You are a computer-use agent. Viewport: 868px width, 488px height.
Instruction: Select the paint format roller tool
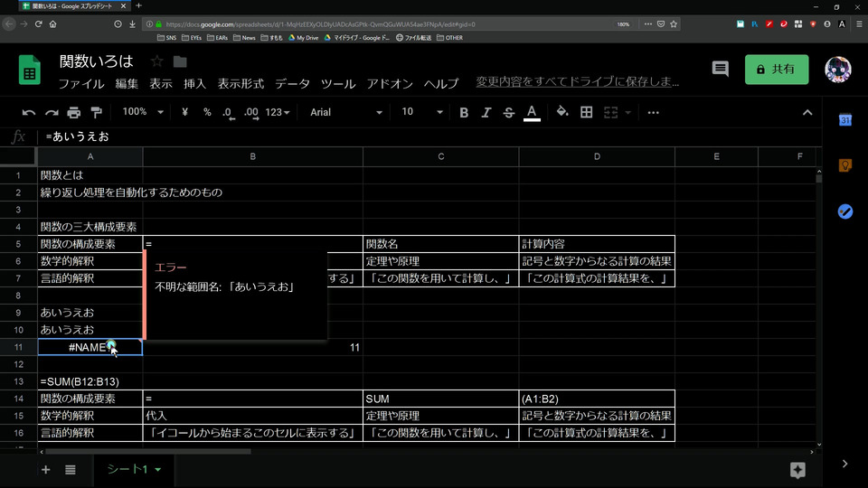pyautogui.click(x=97, y=113)
